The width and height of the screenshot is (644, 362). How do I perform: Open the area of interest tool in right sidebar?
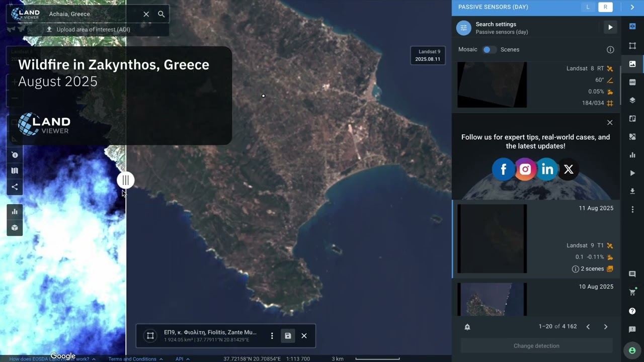632,46
